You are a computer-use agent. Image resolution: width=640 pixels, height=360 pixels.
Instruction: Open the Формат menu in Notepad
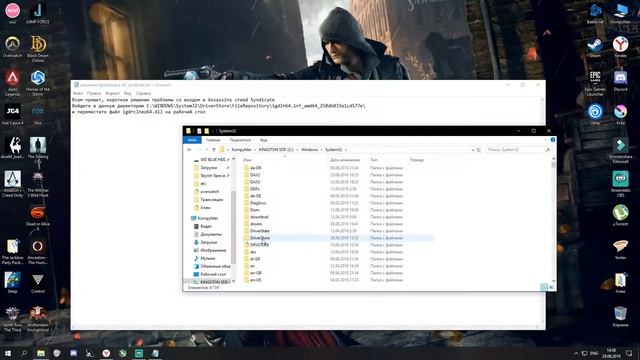click(x=113, y=93)
